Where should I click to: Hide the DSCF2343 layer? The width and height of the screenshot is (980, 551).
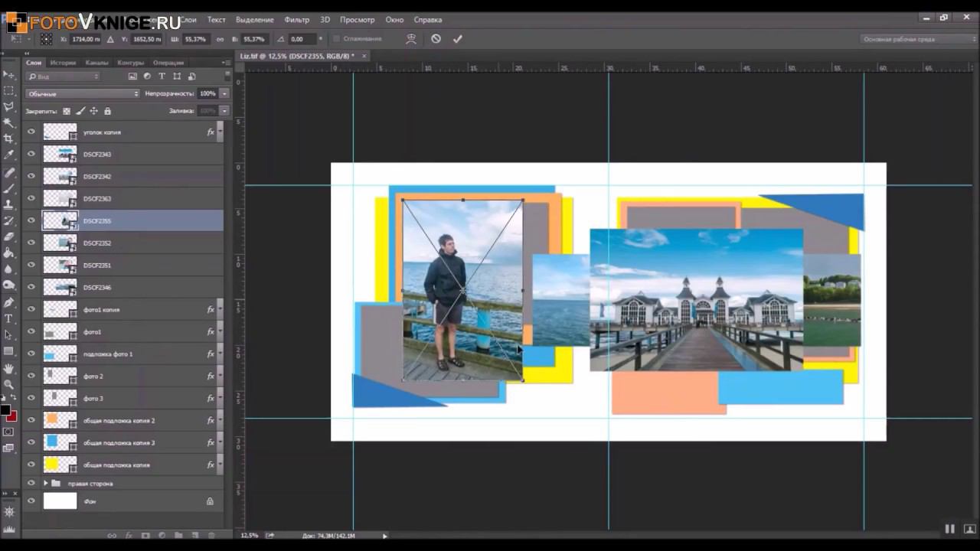[x=31, y=154]
